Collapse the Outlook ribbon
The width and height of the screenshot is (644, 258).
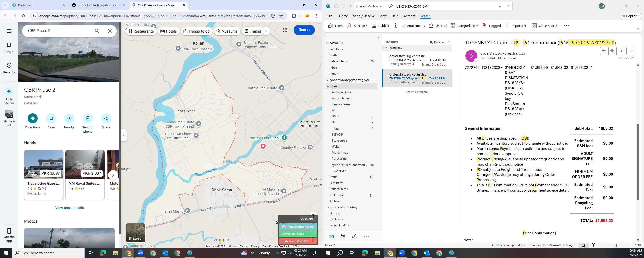pyautogui.click(x=638, y=29)
